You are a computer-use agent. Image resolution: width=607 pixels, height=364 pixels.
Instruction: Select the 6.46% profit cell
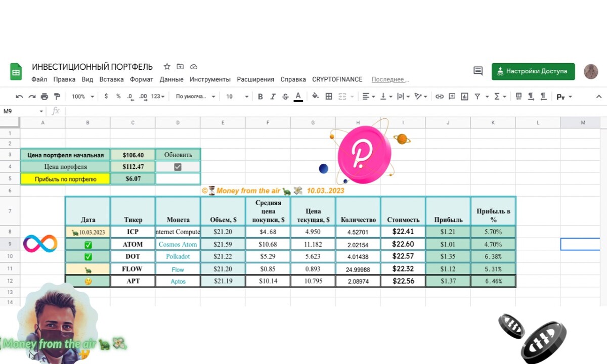[x=493, y=281]
